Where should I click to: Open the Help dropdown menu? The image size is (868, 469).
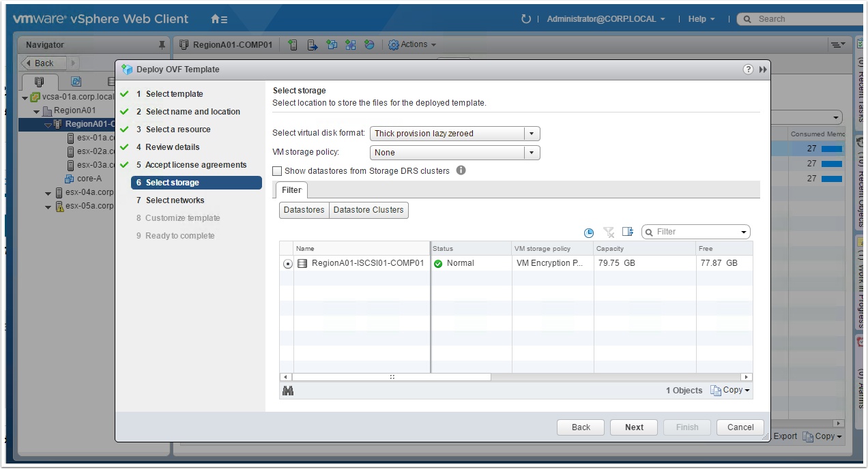(x=701, y=19)
